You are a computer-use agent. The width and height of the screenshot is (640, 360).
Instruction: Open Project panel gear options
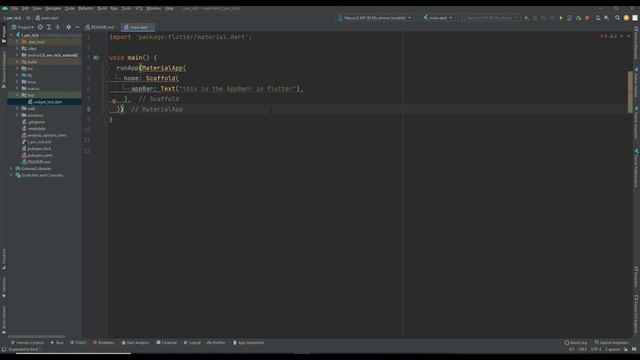point(69,27)
